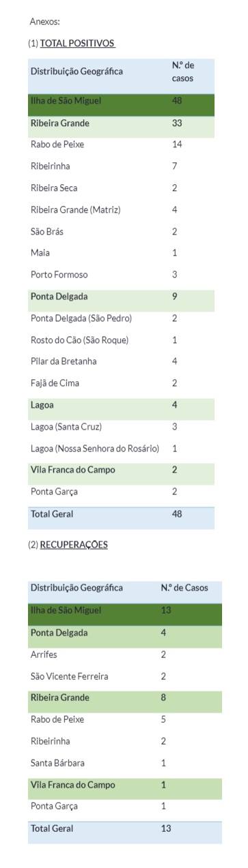Click the RECUPERAÇÕES heading
Image resolution: width=248 pixels, height=868 pixels.
click(74, 544)
